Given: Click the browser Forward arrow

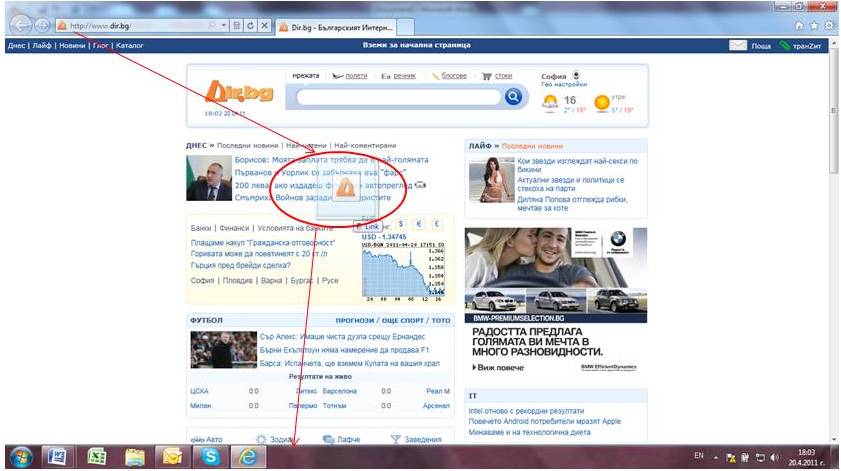Looking at the screenshot, I should pos(42,25).
